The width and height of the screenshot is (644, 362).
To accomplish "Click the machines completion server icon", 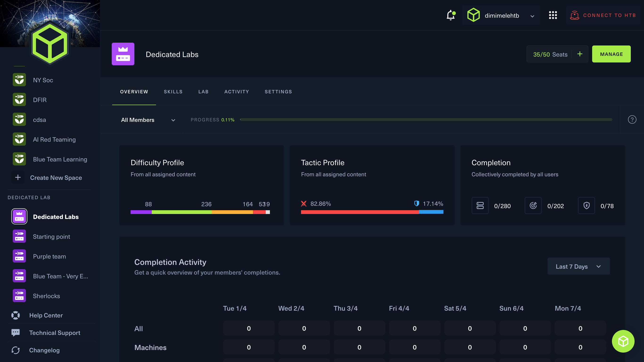I will 480,206.
